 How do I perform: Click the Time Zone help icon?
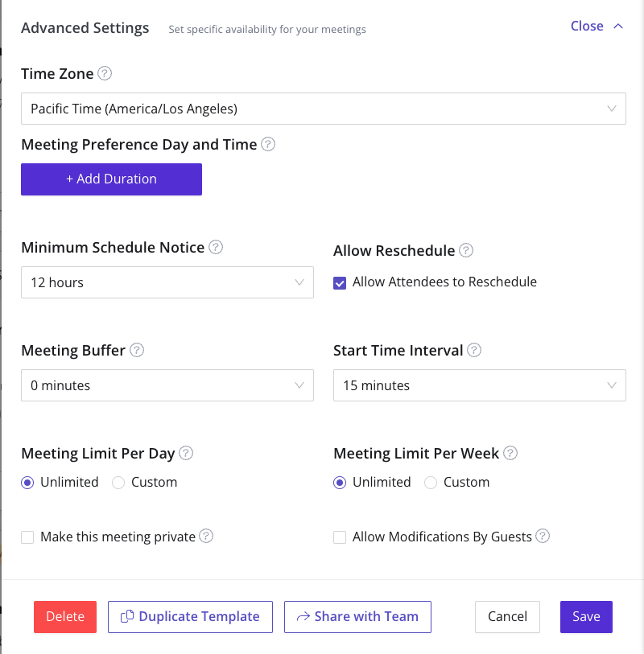coord(105,73)
